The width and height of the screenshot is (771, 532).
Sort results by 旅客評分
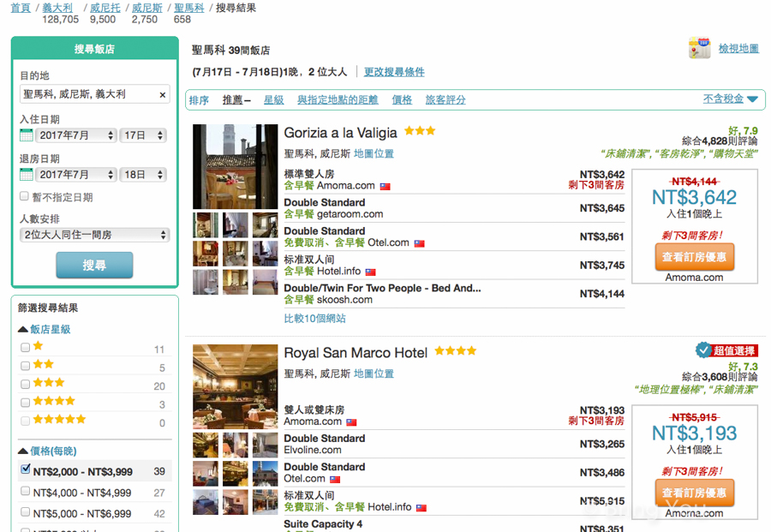click(445, 100)
